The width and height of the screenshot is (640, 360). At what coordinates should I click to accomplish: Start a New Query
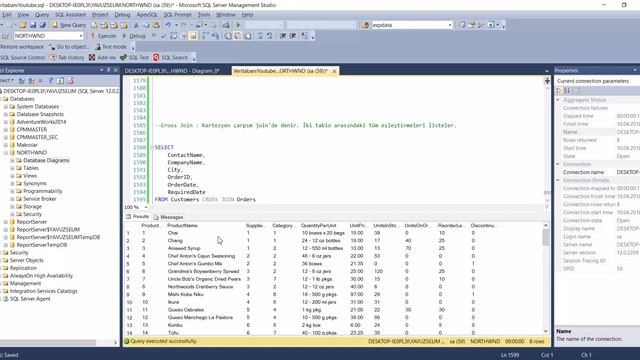[69, 25]
